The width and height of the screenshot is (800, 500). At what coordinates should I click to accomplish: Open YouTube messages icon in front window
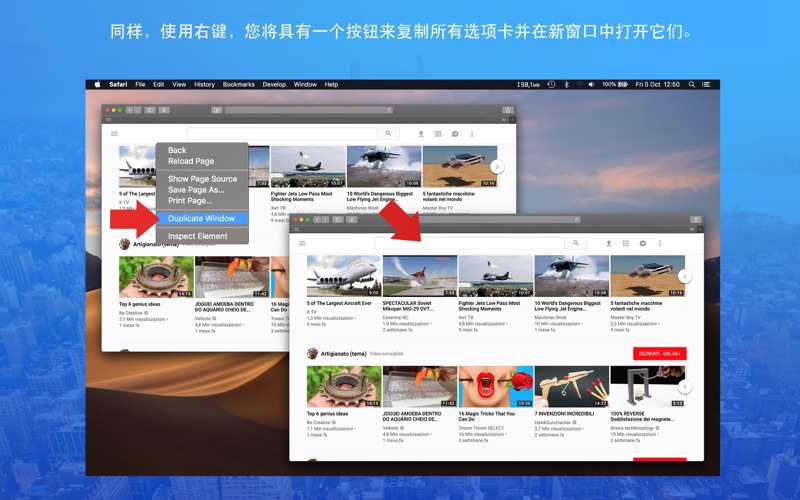[x=642, y=243]
